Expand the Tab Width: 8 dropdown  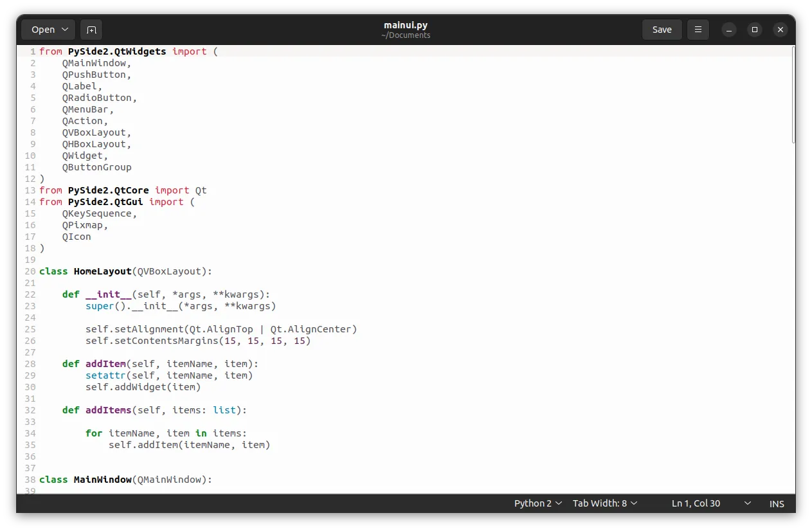pos(604,503)
